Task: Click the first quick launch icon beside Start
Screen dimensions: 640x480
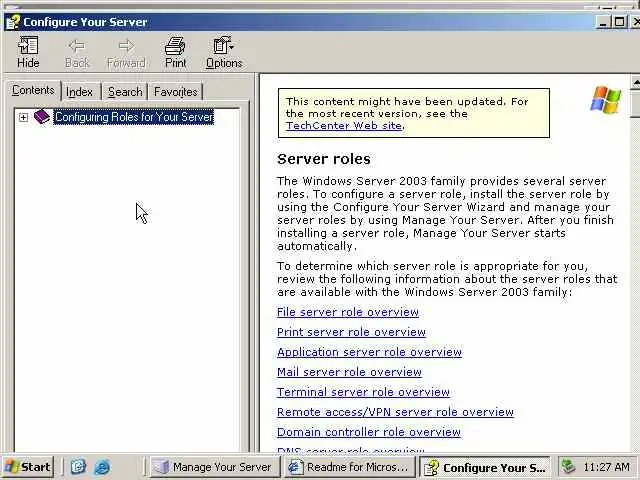Action: point(78,467)
